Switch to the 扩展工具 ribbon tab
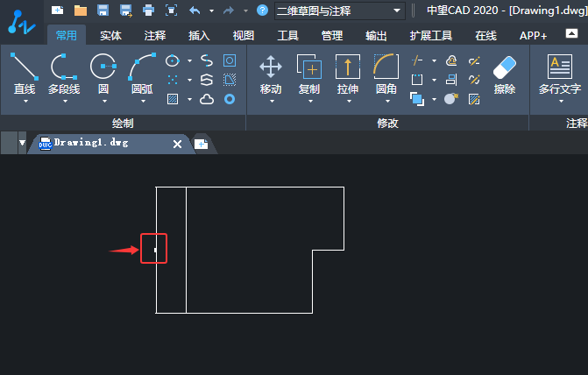588x375 pixels. [431, 36]
